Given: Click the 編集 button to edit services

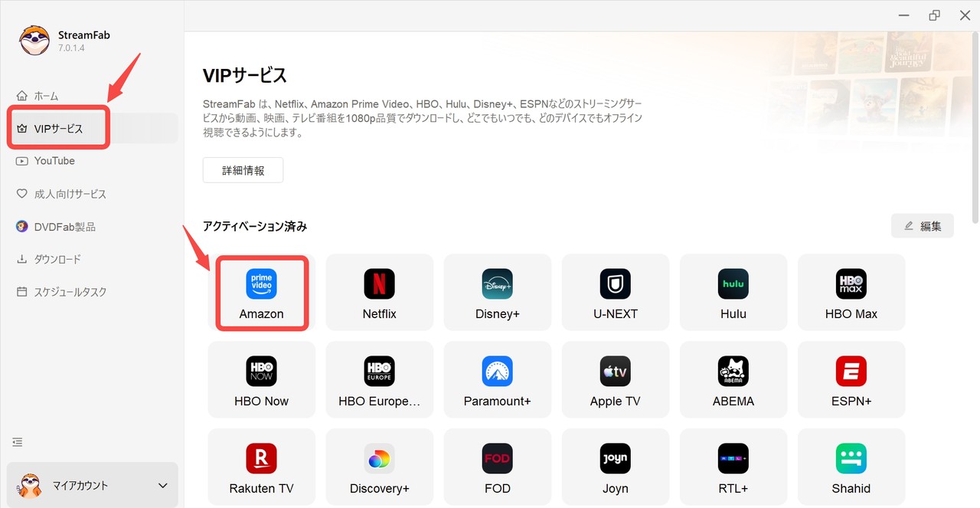Looking at the screenshot, I should 922,225.
